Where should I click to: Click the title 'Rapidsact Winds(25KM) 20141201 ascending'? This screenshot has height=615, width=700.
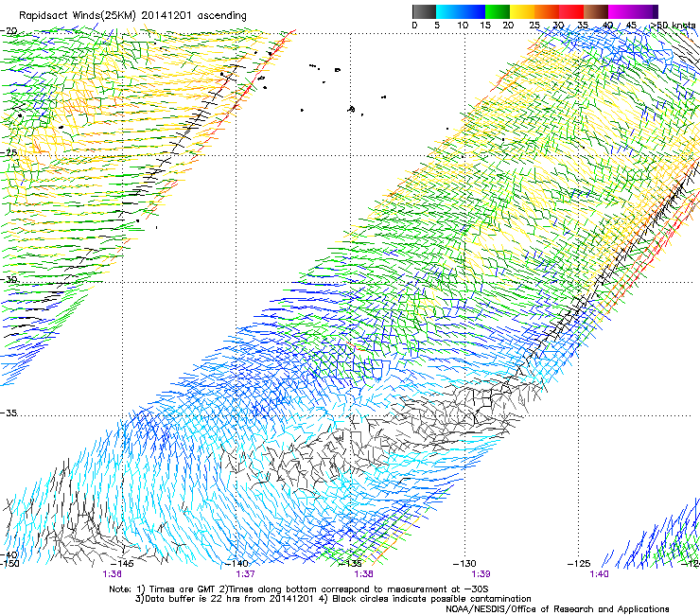tap(132, 16)
